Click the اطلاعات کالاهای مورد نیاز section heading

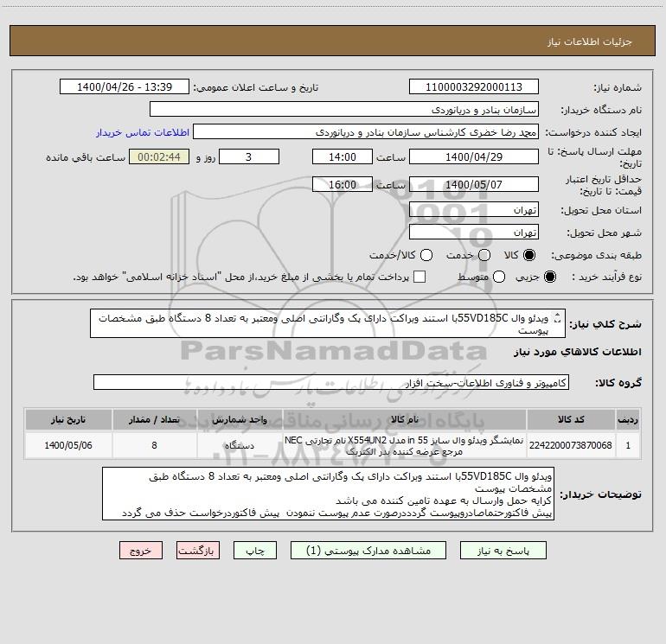(x=578, y=352)
